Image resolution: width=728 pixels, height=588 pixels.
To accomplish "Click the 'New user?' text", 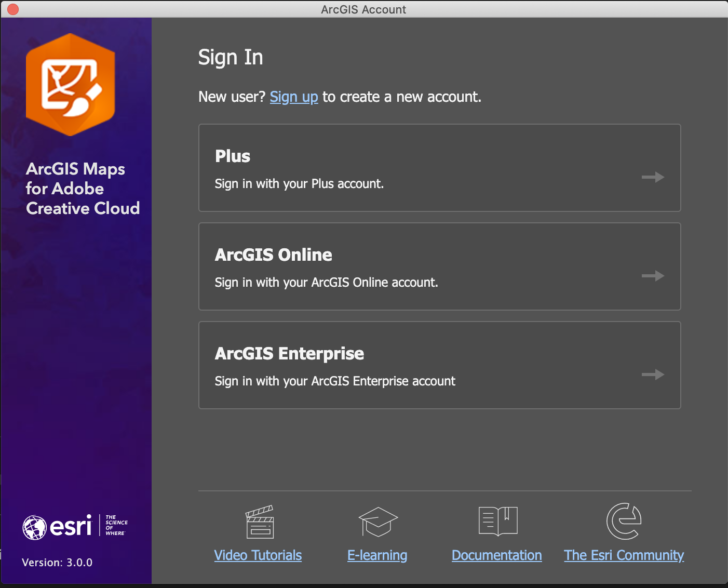I will (x=232, y=97).
